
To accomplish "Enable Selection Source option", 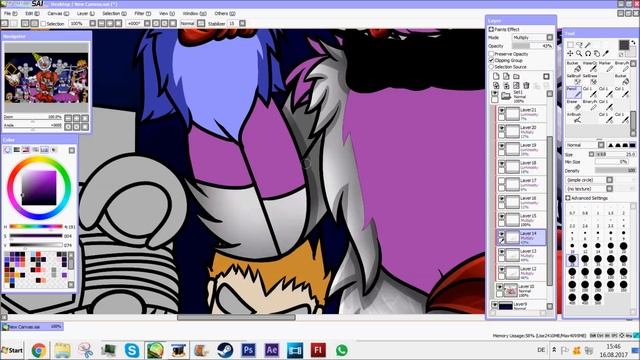I will click(491, 67).
